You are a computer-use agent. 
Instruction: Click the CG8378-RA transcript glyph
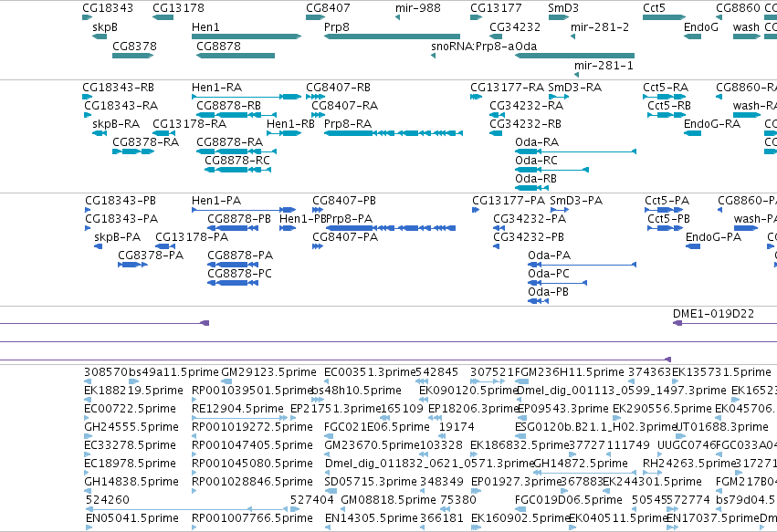[x=133, y=151]
